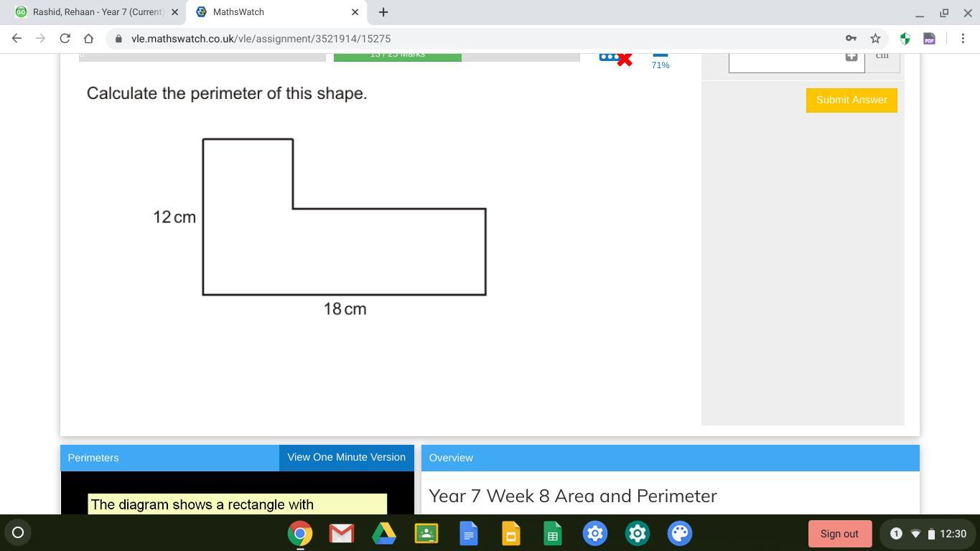Click the address bar URL

261,39
